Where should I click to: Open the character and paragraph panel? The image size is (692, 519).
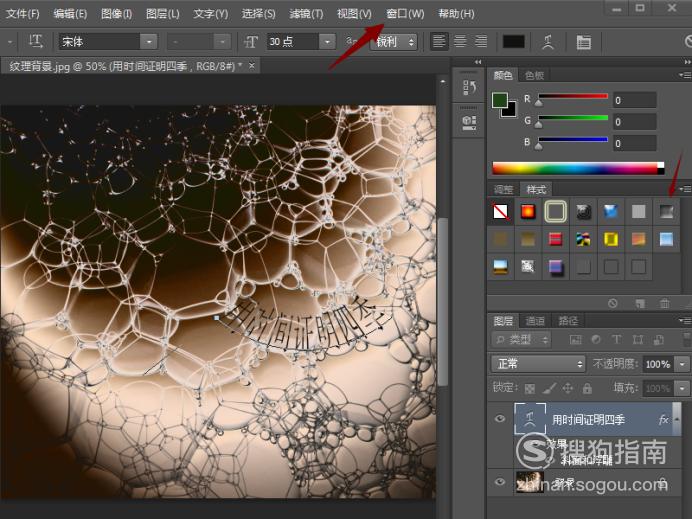(583, 42)
